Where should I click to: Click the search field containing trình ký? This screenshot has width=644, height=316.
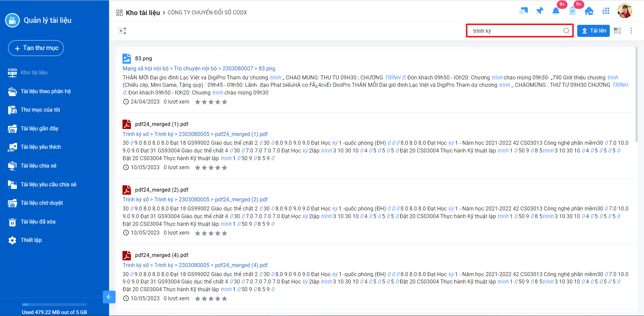(515, 31)
